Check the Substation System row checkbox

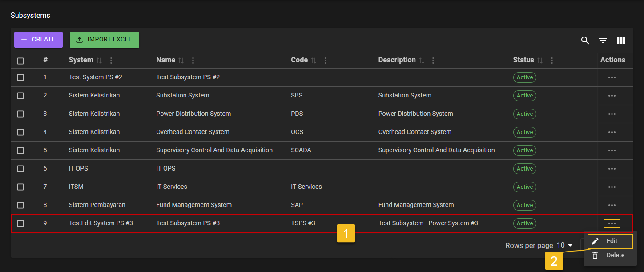click(20, 96)
